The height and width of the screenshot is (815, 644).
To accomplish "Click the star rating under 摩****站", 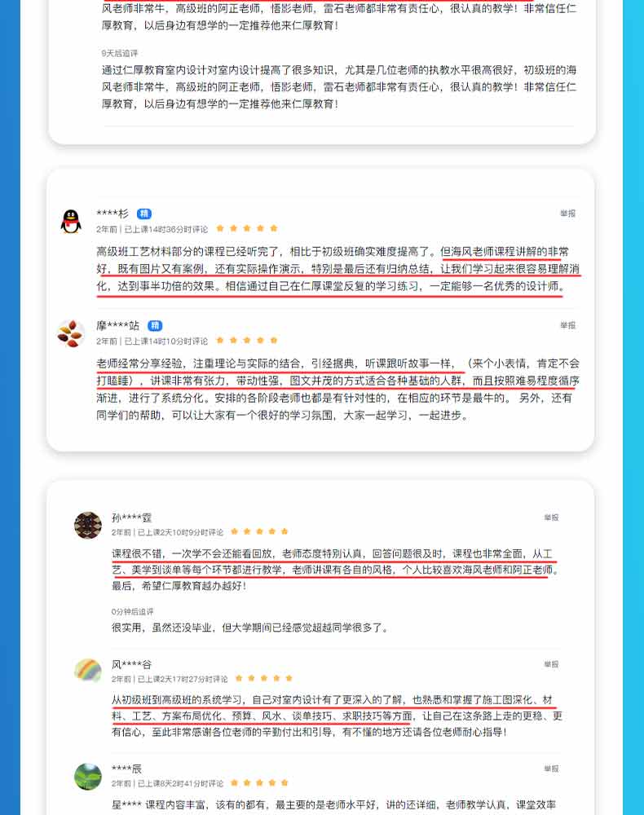I will tap(247, 341).
